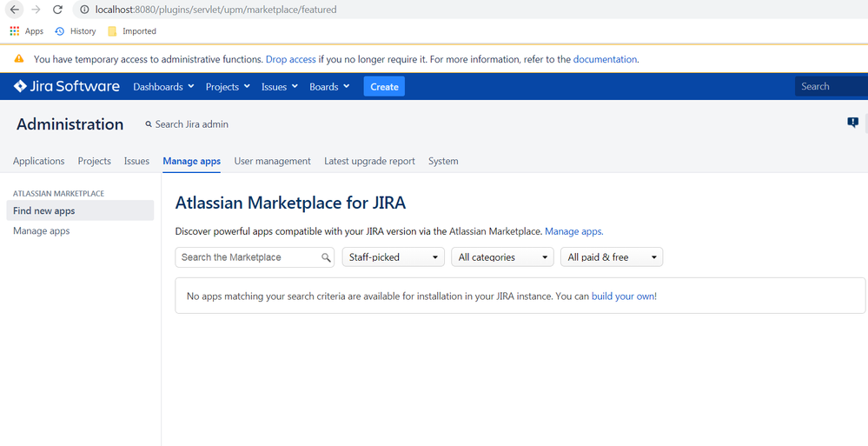This screenshot has height=446, width=868.
Task: Click the Drop access link
Action: [290, 59]
